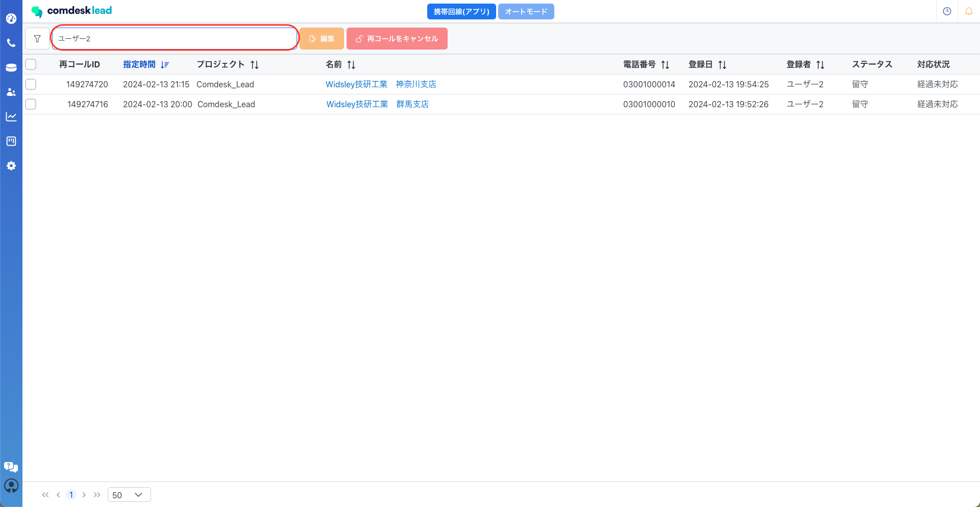Screen dimensions: 980x507
Task: Open the database icon in sidebar
Action: (11, 67)
